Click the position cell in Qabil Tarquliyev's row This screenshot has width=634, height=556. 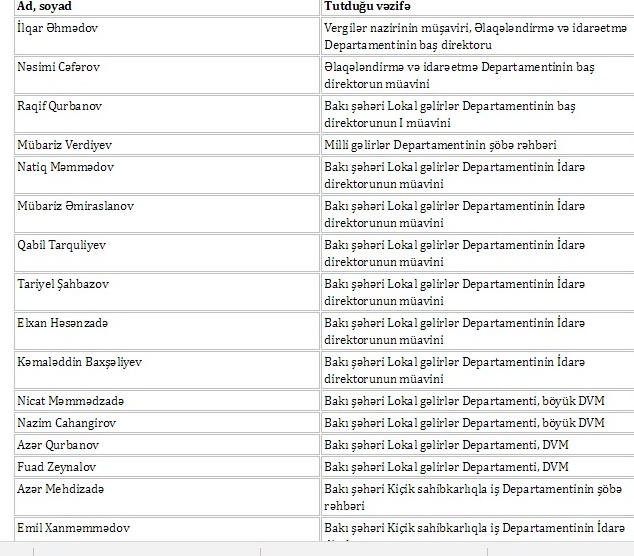[x=478, y=253]
